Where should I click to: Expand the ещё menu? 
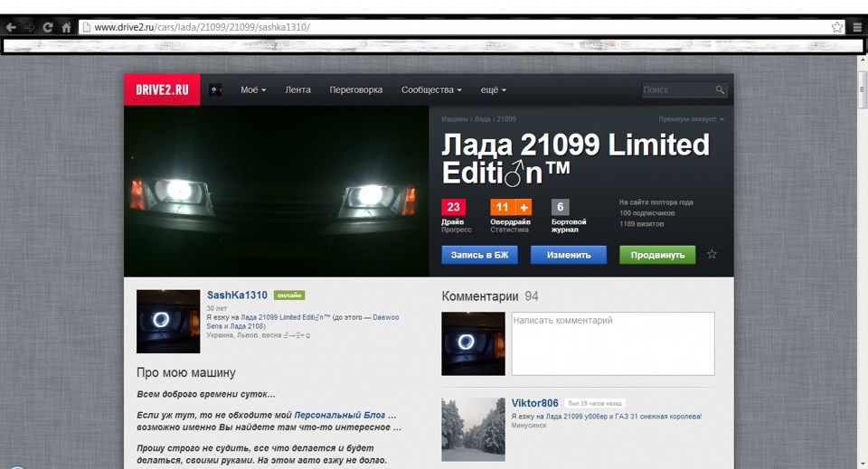tap(494, 89)
